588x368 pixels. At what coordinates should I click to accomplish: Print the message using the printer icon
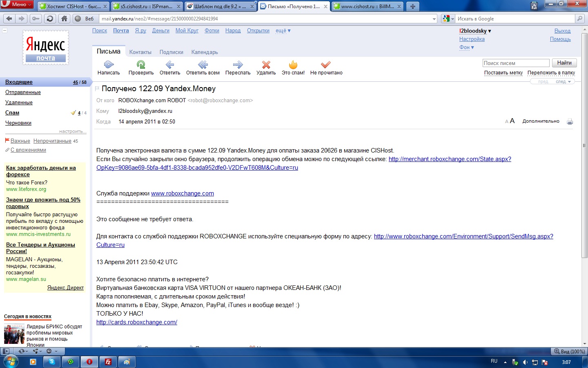[570, 121]
